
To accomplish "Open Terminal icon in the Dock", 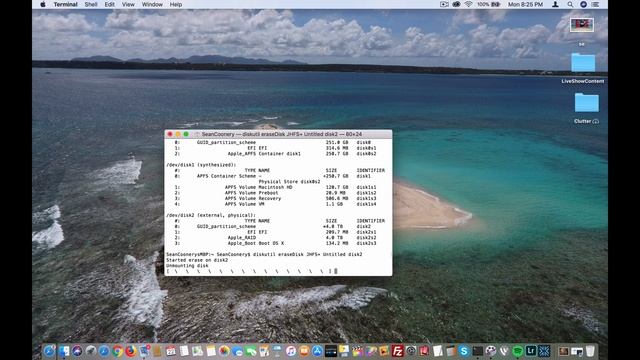I will [477, 351].
